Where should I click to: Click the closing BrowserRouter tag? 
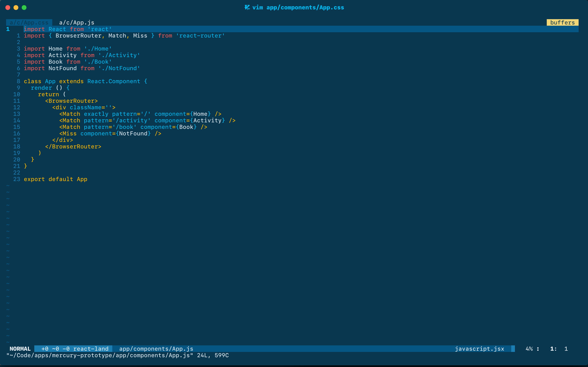pos(73,147)
